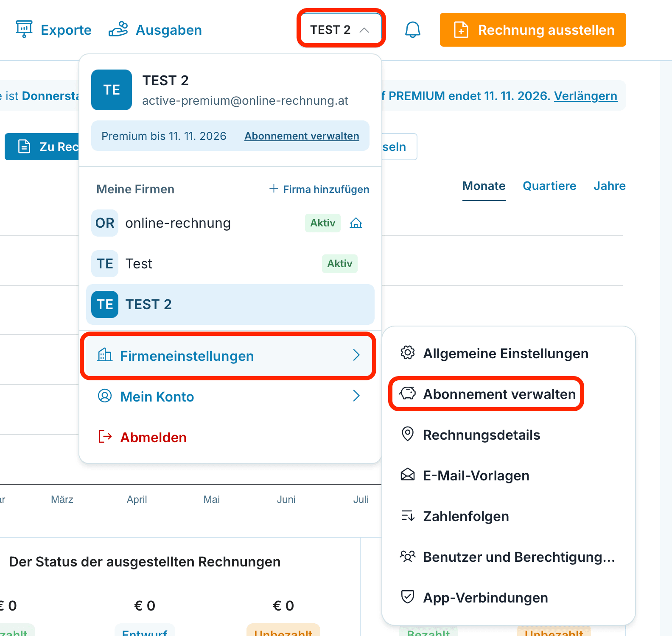Click the logout icon beside Abmelden

[105, 436]
